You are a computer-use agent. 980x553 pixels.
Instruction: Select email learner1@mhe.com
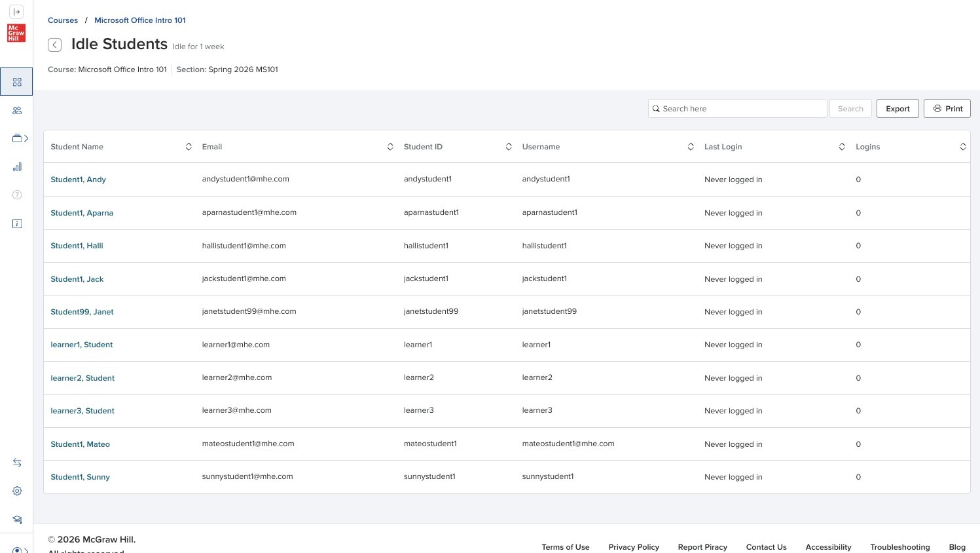[x=236, y=345]
